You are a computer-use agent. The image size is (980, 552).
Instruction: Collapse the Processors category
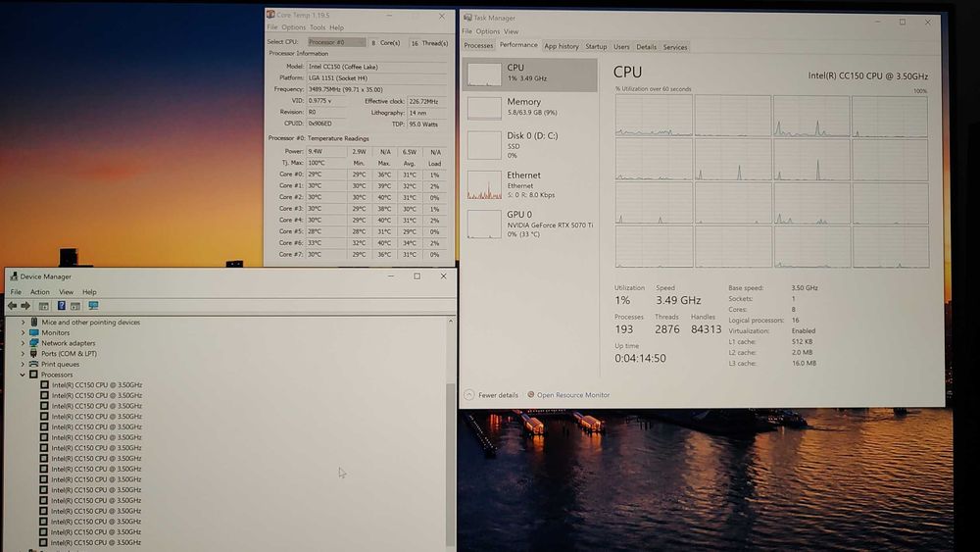point(24,375)
